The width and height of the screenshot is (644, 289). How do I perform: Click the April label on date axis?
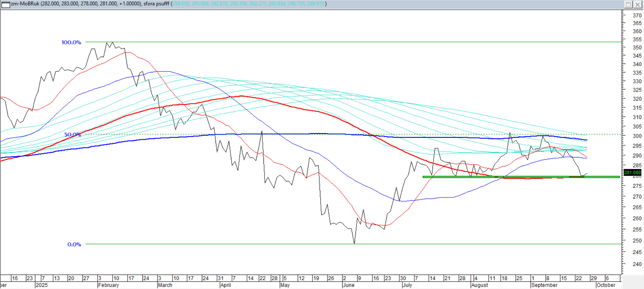[226, 285]
